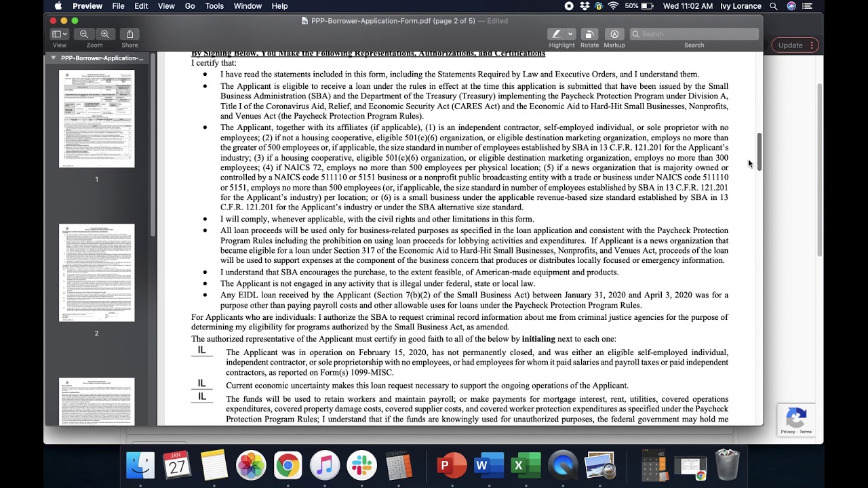Screen dimensions: 868x488
Task: Show the Markup toolbar
Action: coord(614,34)
